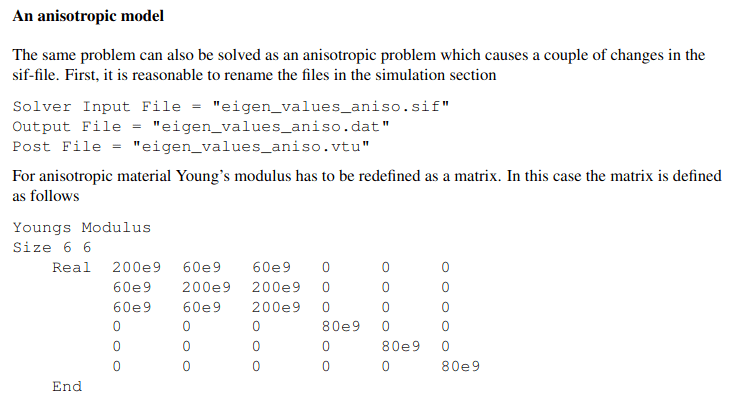The width and height of the screenshot is (750, 401).
Task: Click the 'An anisotropic model' heading
Action: pos(88,16)
